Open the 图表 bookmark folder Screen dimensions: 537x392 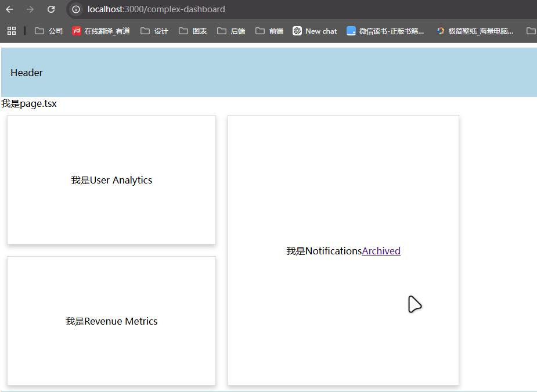[193, 31]
